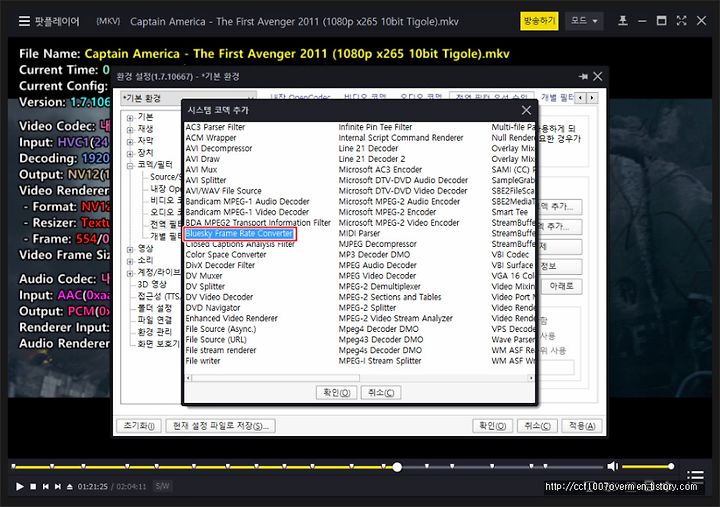Select 환경 관리 tree item
Viewport: 720px width, 507px height.
[155, 332]
